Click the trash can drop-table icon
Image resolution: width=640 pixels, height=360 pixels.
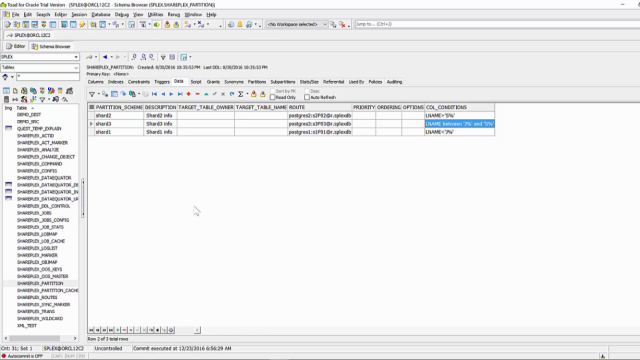[x=6, y=99]
